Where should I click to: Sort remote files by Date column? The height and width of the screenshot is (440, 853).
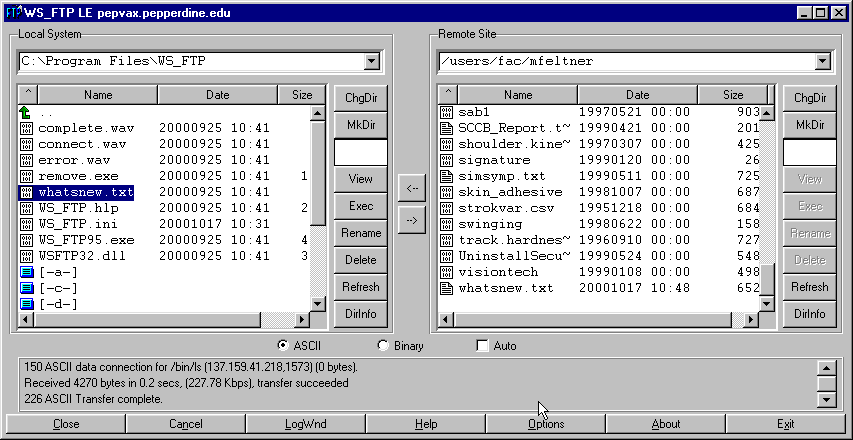(x=638, y=95)
